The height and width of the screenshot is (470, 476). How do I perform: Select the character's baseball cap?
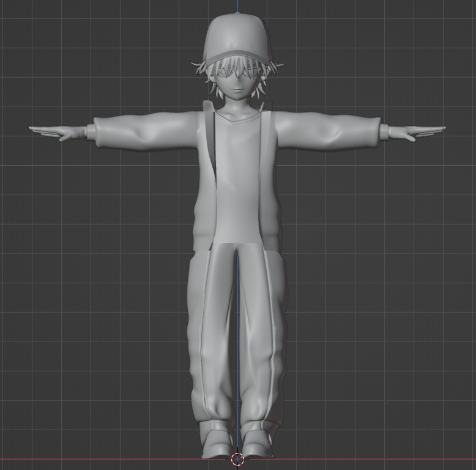pyautogui.click(x=237, y=39)
